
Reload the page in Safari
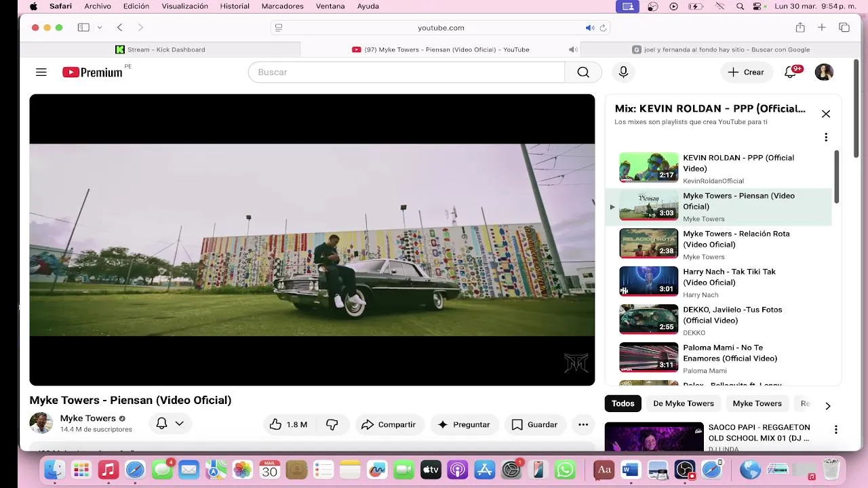click(x=603, y=28)
